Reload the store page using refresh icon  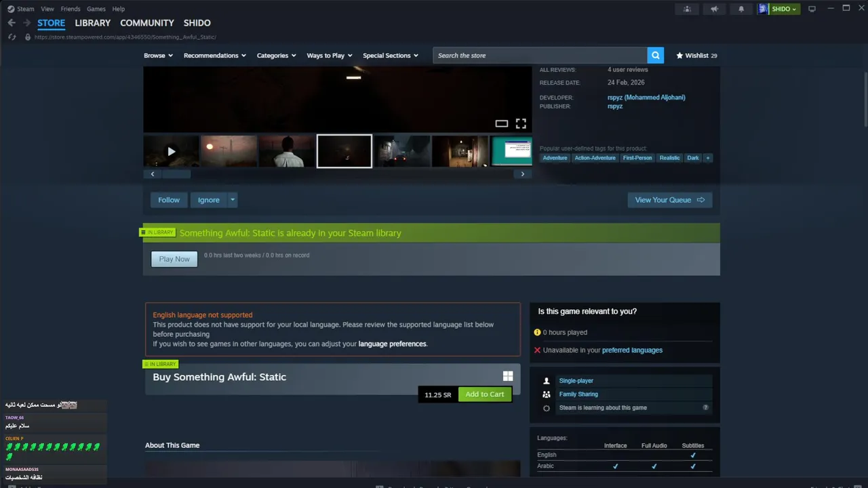coord(12,37)
